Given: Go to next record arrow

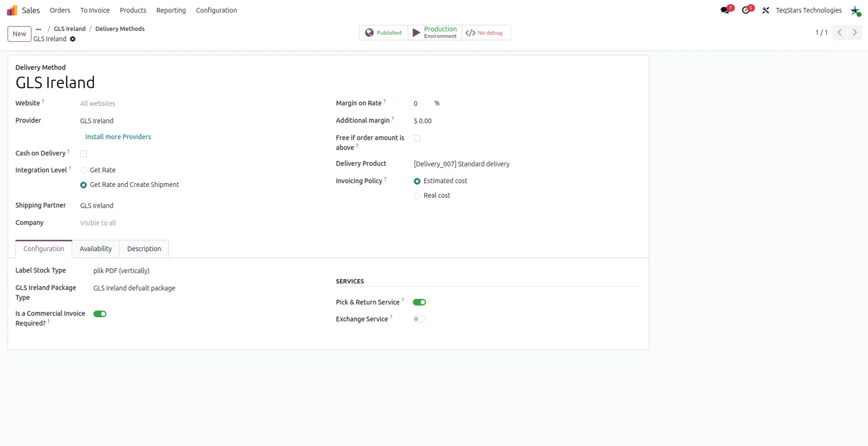Looking at the screenshot, I should click(x=854, y=33).
